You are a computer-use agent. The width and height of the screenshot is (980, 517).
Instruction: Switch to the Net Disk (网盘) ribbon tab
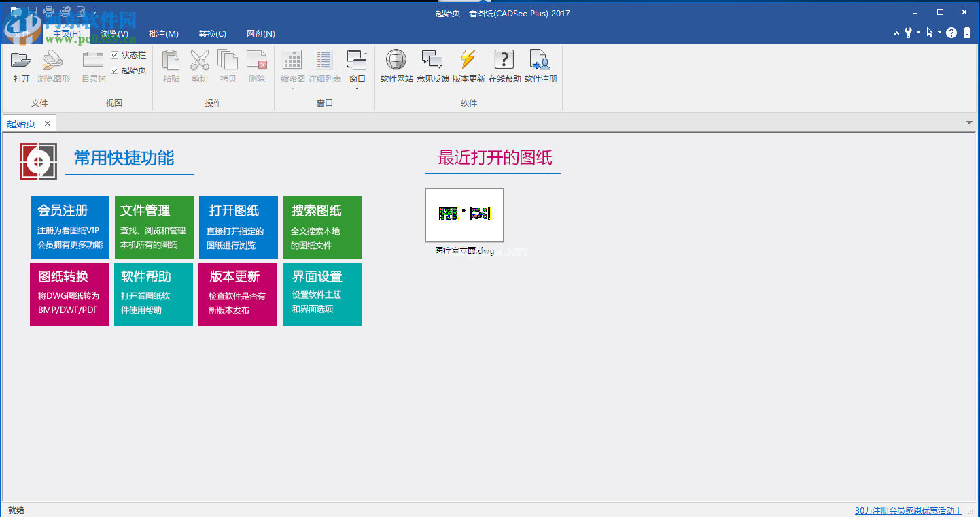(261, 34)
